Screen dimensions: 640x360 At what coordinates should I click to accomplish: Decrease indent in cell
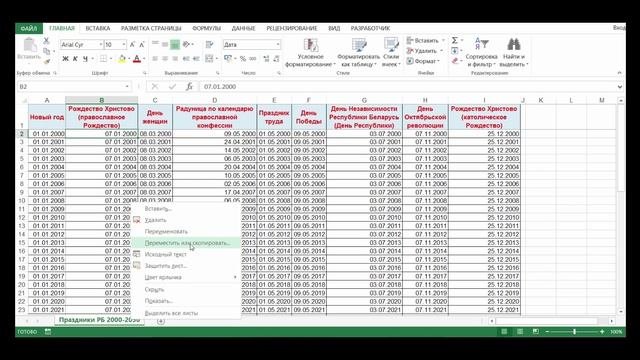coord(186,59)
